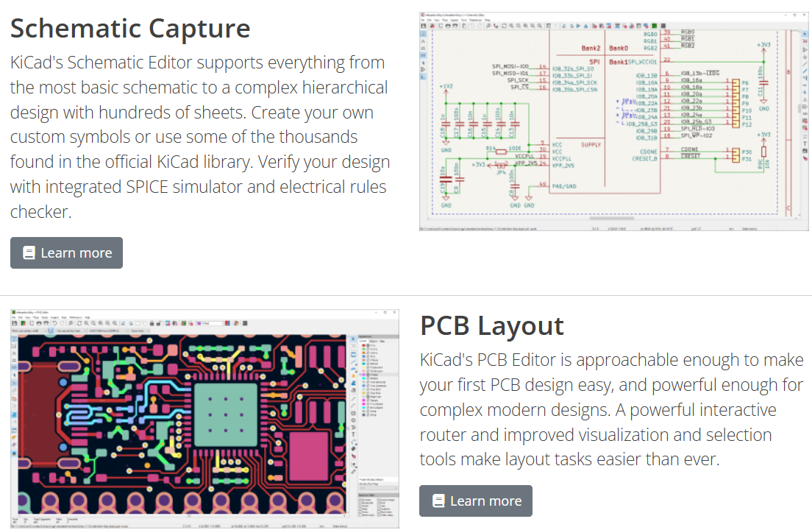
Task: Click the save icon in Schematic Editor toolbar
Action: 424,25
